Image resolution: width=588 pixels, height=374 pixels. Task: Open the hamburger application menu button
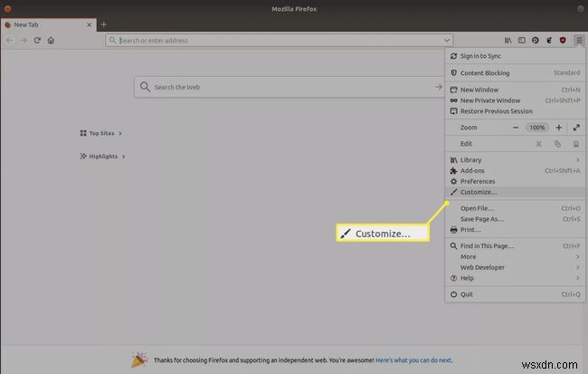[x=579, y=40]
